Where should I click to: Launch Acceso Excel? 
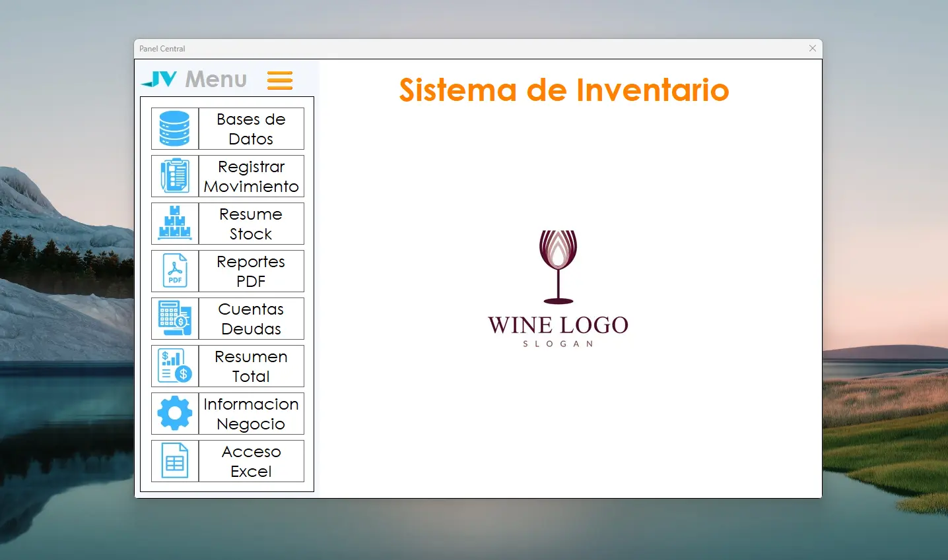point(251,461)
